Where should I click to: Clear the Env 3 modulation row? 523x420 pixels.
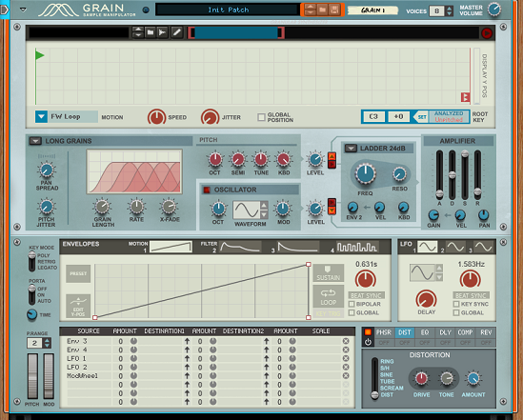coord(346,341)
